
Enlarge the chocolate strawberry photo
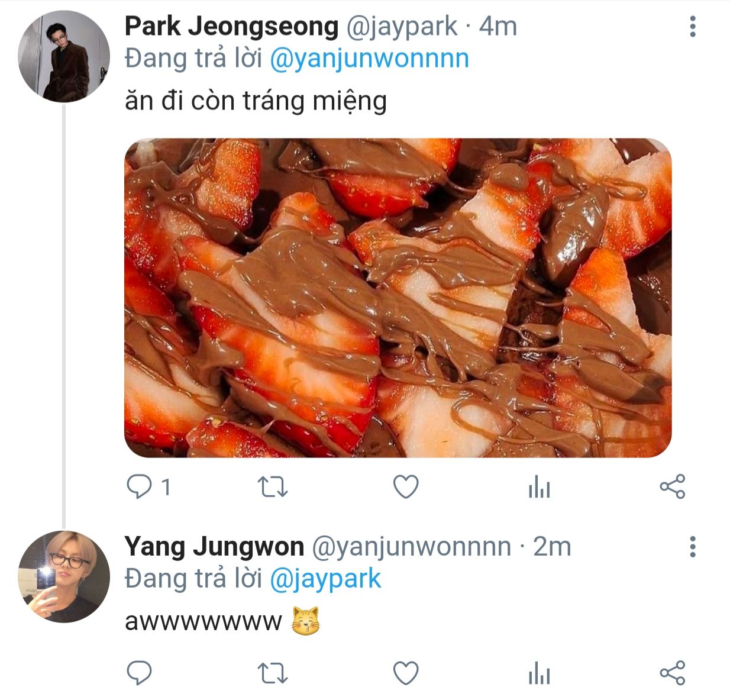point(398,298)
